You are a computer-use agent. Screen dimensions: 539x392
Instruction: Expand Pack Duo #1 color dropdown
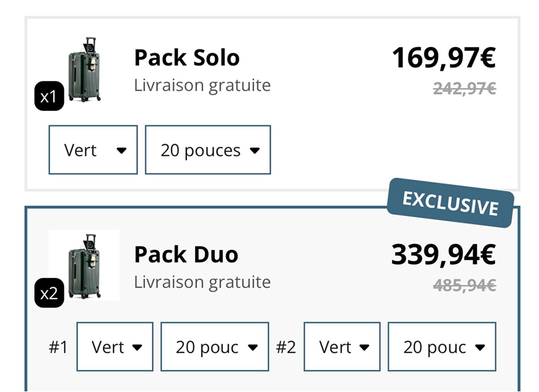click(x=115, y=347)
